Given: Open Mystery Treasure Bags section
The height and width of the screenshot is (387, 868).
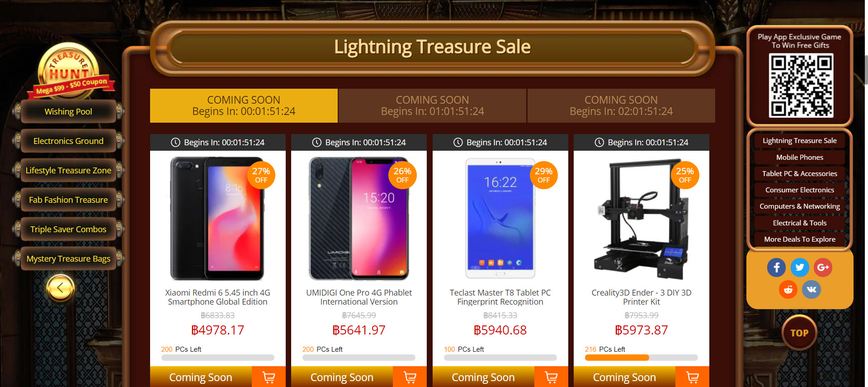Looking at the screenshot, I should 68,259.
